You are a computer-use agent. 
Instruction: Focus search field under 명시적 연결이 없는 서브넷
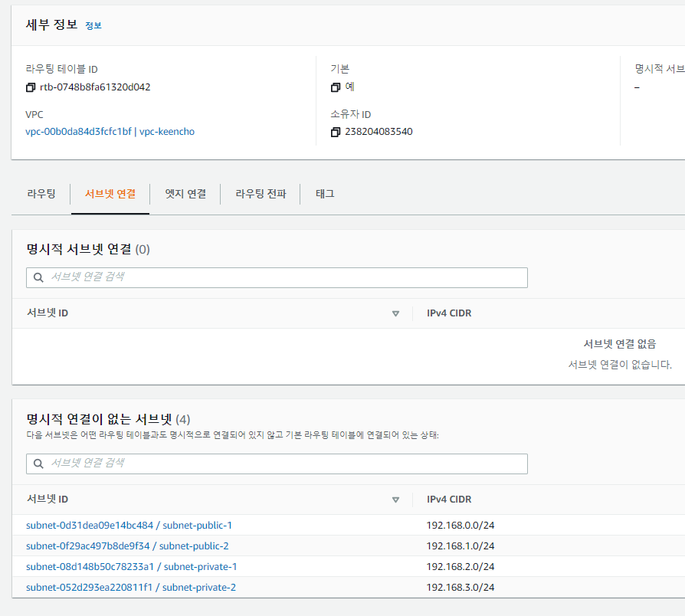point(284,464)
